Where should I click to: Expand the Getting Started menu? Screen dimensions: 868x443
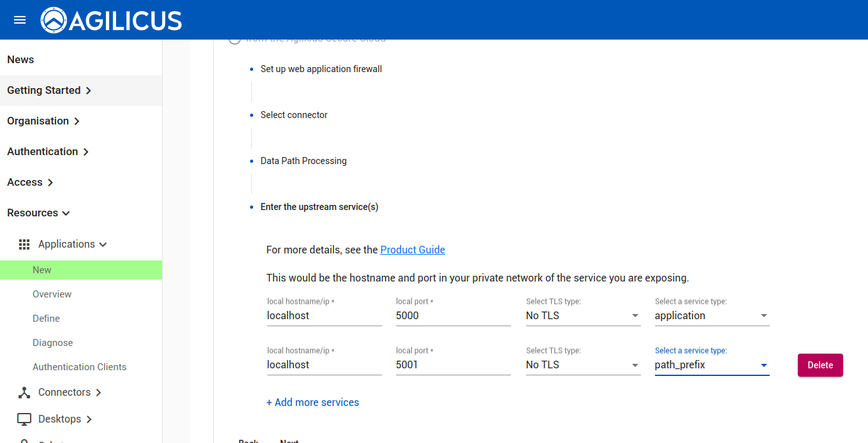point(50,91)
